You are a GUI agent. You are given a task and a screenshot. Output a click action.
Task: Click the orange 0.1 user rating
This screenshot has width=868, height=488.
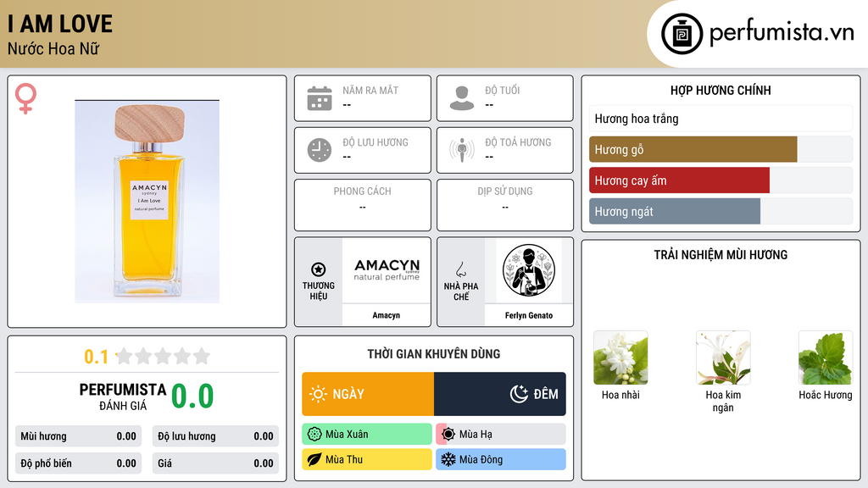click(96, 357)
